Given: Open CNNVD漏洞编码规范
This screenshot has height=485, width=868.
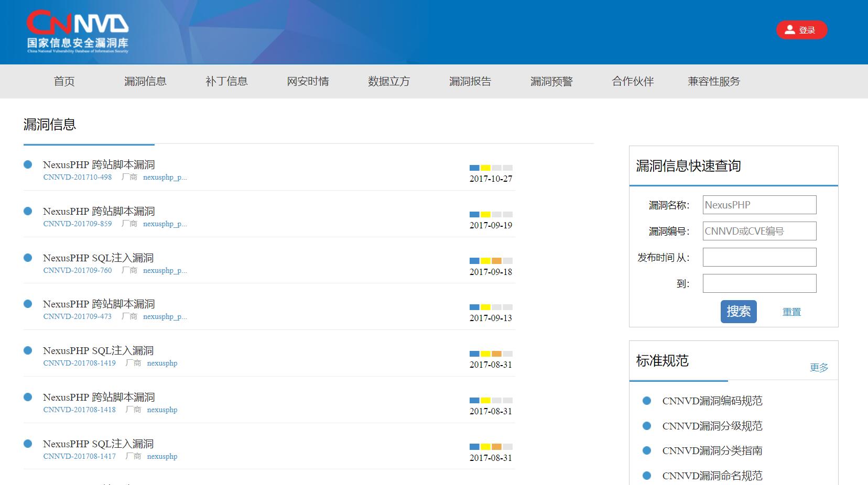Looking at the screenshot, I should coord(712,401).
